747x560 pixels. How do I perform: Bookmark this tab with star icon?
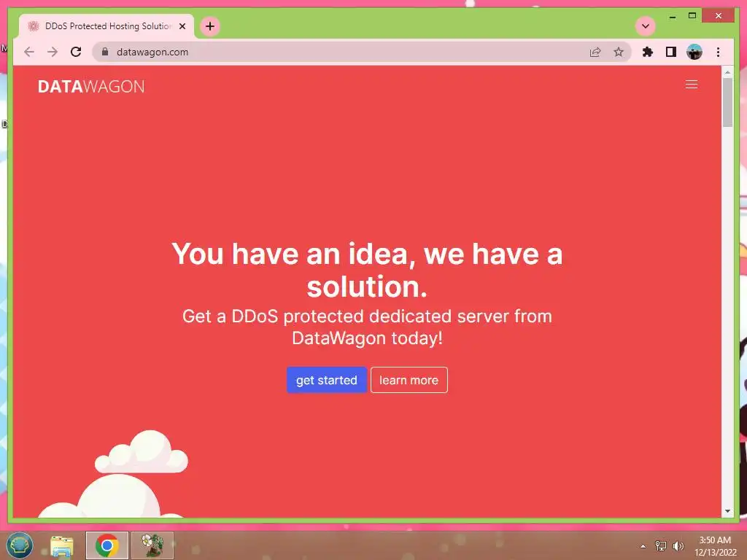click(619, 52)
